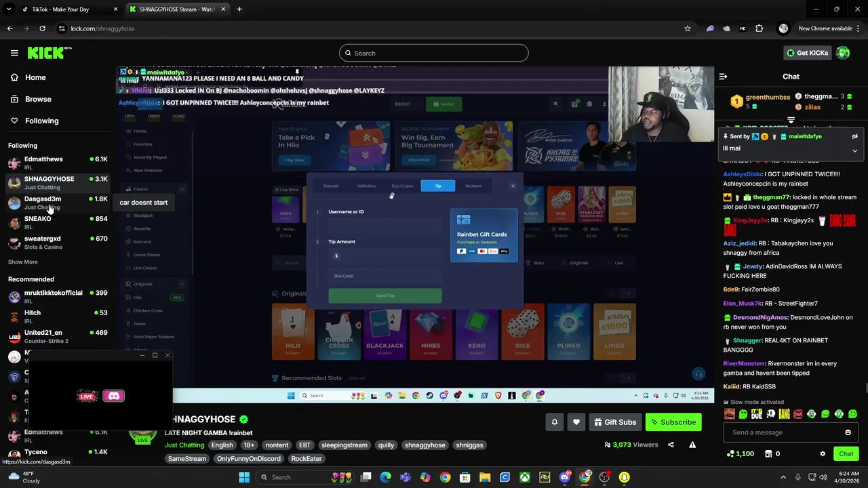Open Xbox app from taskbar
The height and width of the screenshot is (488, 868).
[x=525, y=477]
